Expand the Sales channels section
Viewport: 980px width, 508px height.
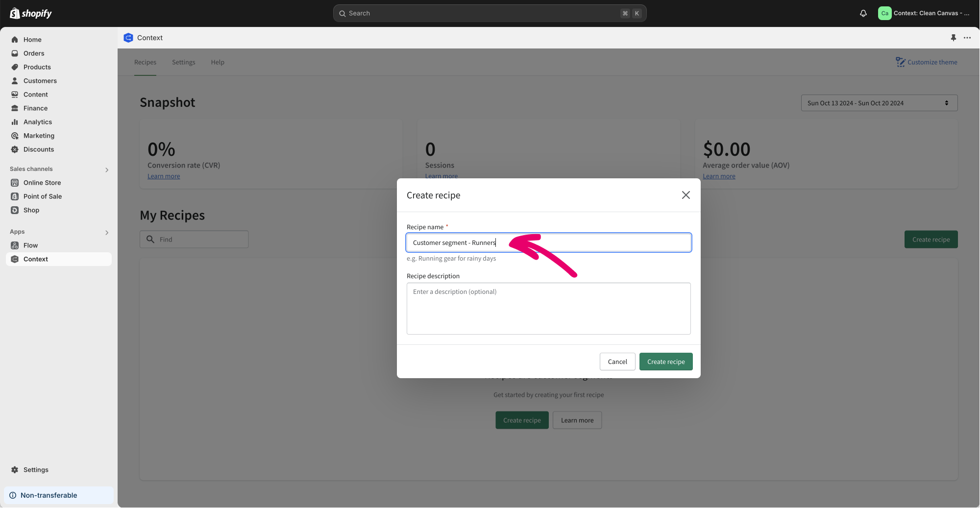point(107,169)
